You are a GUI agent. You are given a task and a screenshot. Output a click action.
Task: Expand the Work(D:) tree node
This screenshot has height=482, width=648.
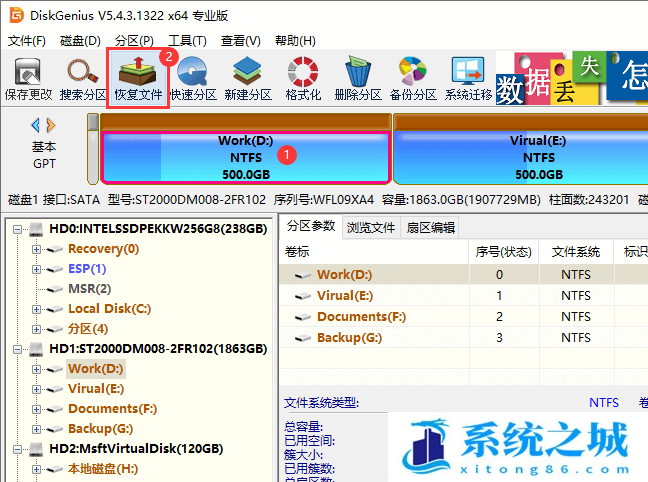point(36,369)
